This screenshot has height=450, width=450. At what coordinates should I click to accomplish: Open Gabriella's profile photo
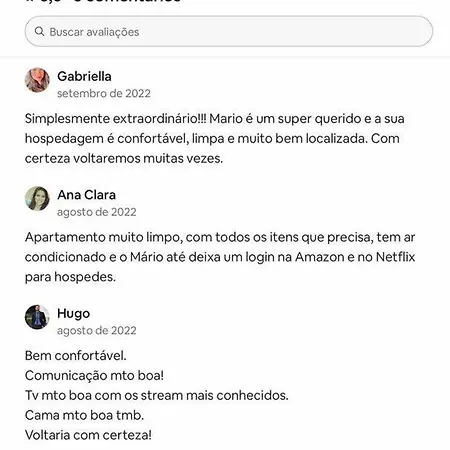37,80
